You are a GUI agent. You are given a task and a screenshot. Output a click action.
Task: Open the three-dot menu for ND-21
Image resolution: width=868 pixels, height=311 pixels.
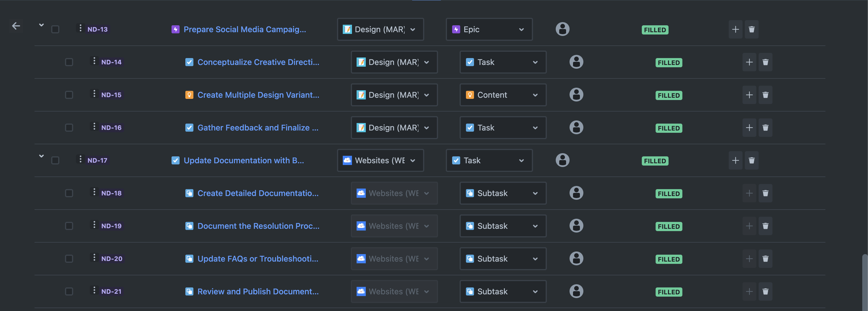[94, 291]
